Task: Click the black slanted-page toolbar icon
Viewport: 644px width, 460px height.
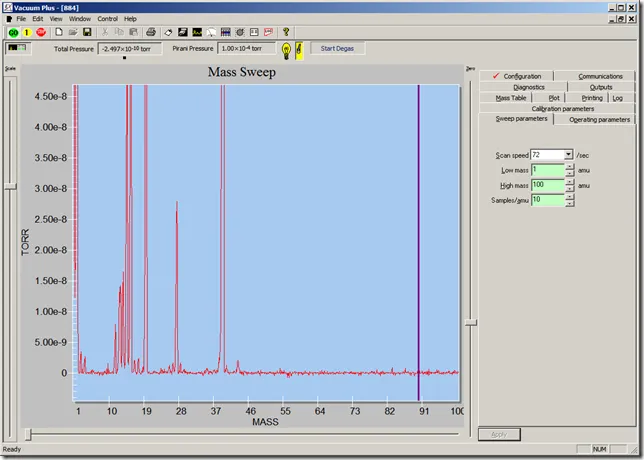Action: (x=183, y=32)
